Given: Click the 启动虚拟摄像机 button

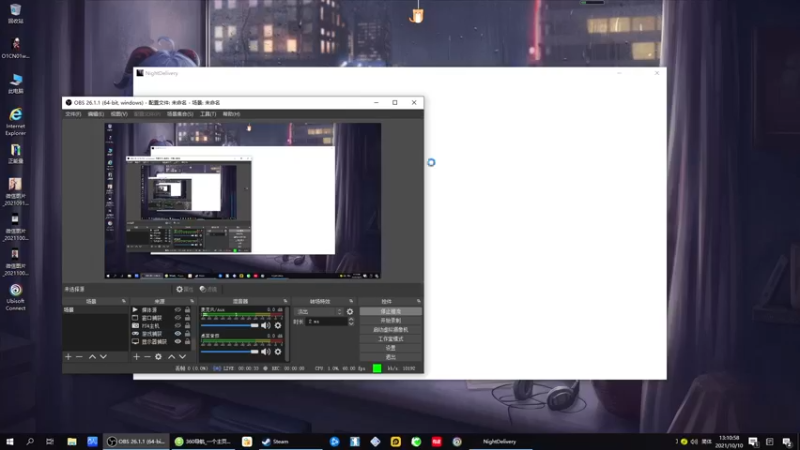Looking at the screenshot, I should 391,330.
